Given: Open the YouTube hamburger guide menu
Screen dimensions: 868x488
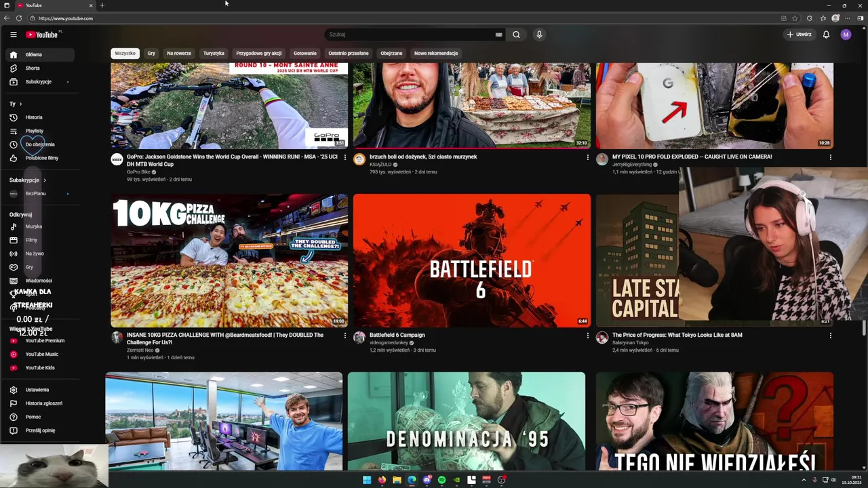Looking at the screenshot, I should point(13,35).
